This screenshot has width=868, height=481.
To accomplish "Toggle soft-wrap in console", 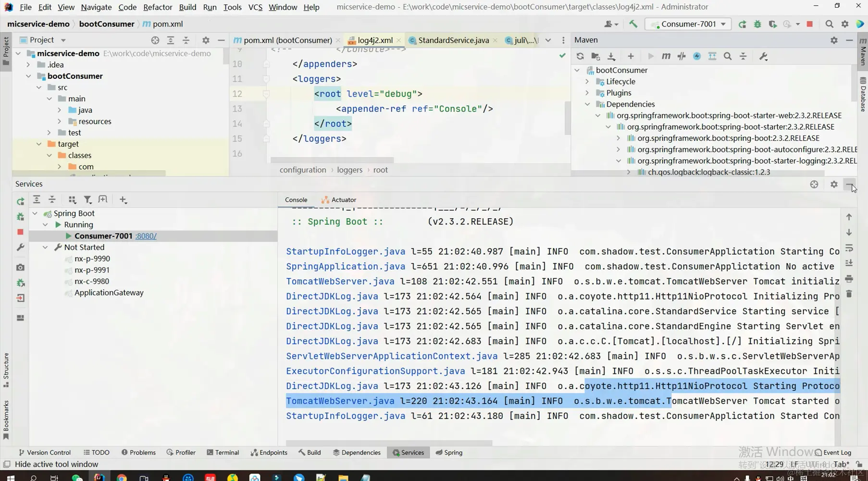I will tap(849, 248).
